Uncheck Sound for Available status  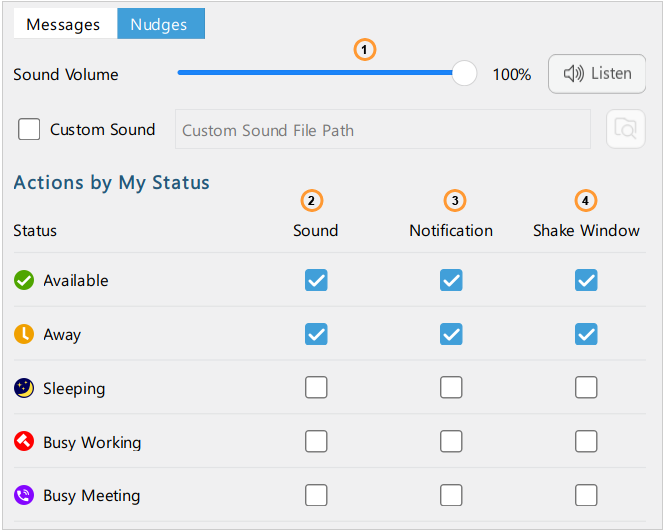click(x=316, y=280)
